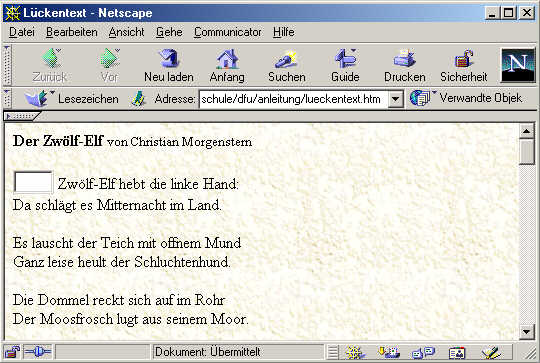Click the online/offline connection plug icon
The width and height of the screenshot is (540, 363).
click(38, 352)
